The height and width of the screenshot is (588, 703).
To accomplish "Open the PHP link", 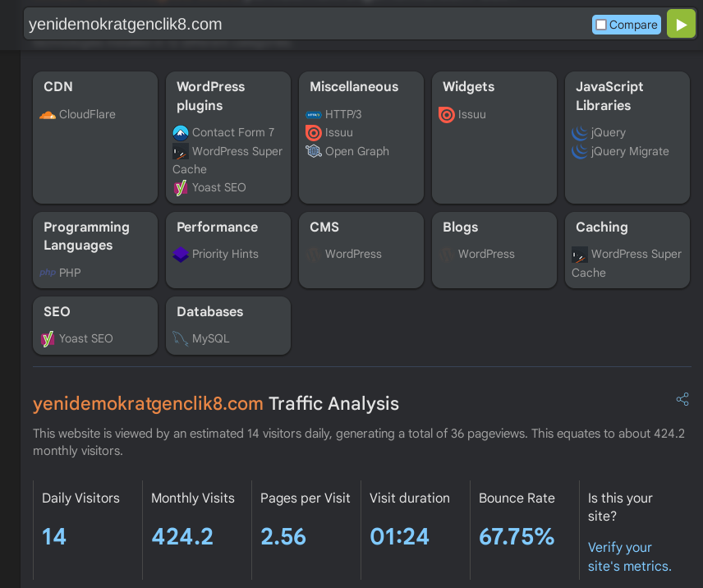I will (70, 273).
